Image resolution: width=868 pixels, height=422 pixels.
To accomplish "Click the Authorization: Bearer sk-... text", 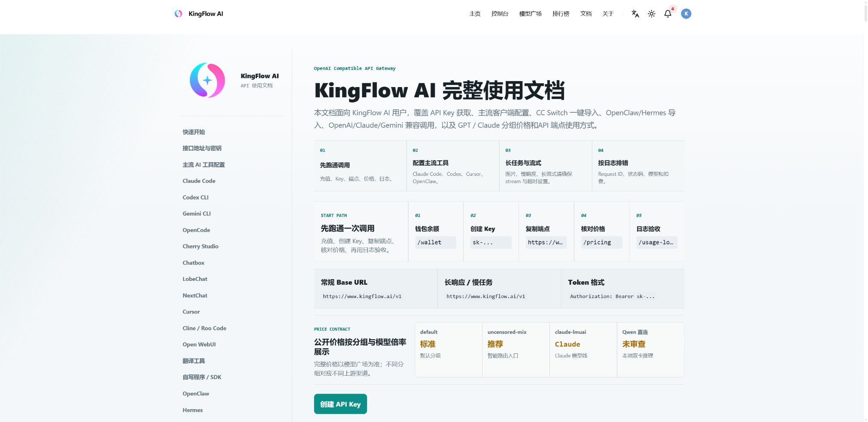I will 612,296.
